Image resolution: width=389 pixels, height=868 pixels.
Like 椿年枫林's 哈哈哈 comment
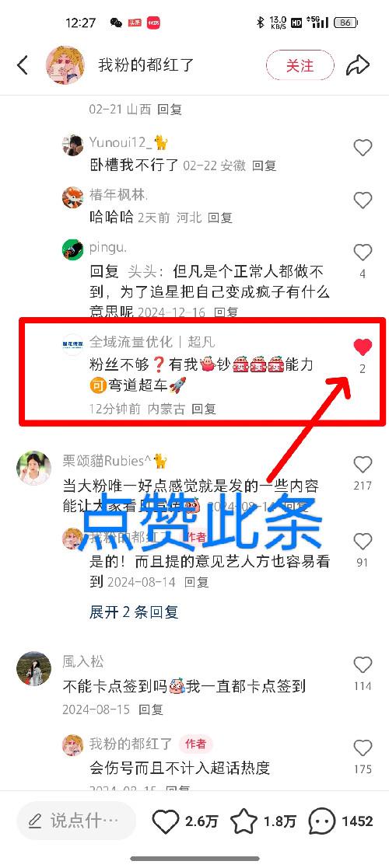363,200
